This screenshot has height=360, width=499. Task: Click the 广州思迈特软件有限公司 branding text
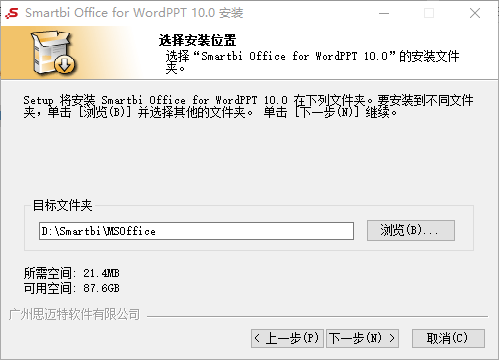[x=74, y=314]
